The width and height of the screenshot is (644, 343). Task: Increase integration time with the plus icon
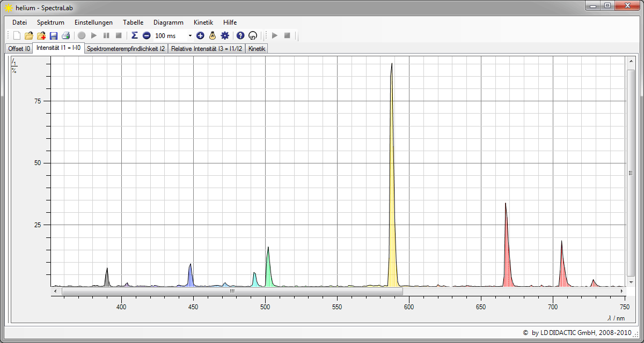coord(200,35)
